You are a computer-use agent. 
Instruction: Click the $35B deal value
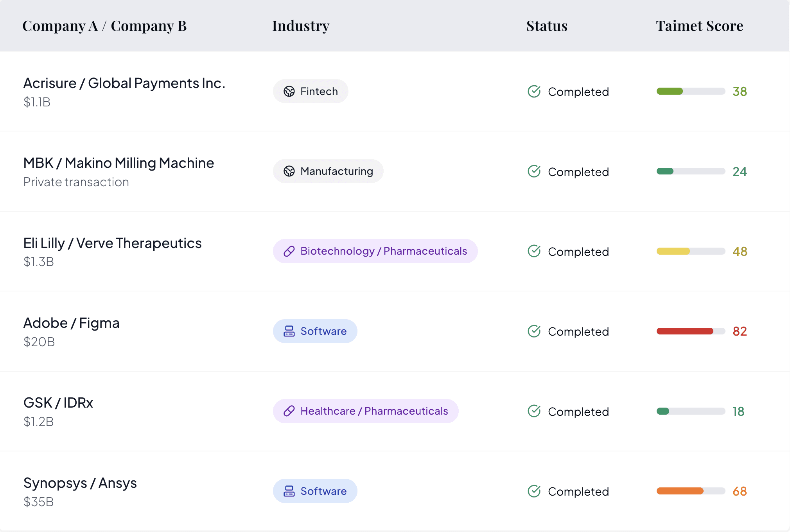39,502
